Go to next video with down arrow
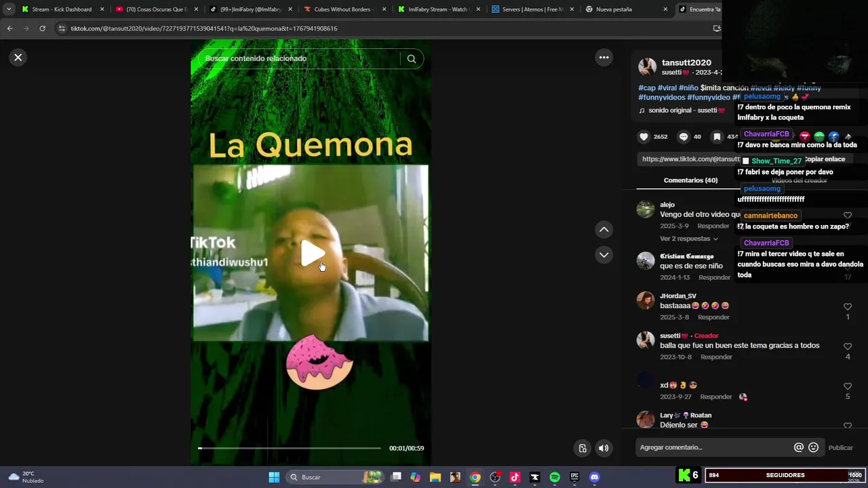This screenshot has height=488, width=868. point(604,255)
